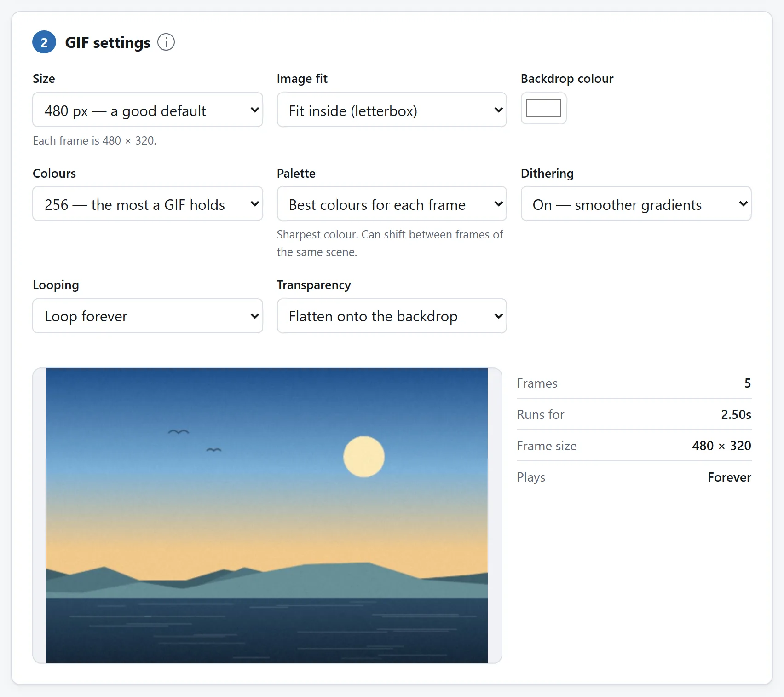Click the 'Each frame is 480 × 320.' hint
The height and width of the screenshot is (697, 784).
click(94, 140)
